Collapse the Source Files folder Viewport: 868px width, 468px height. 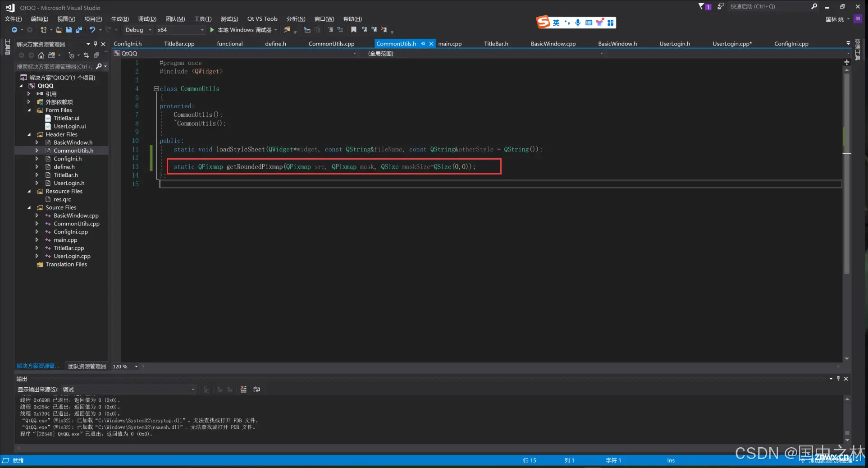(x=29, y=207)
